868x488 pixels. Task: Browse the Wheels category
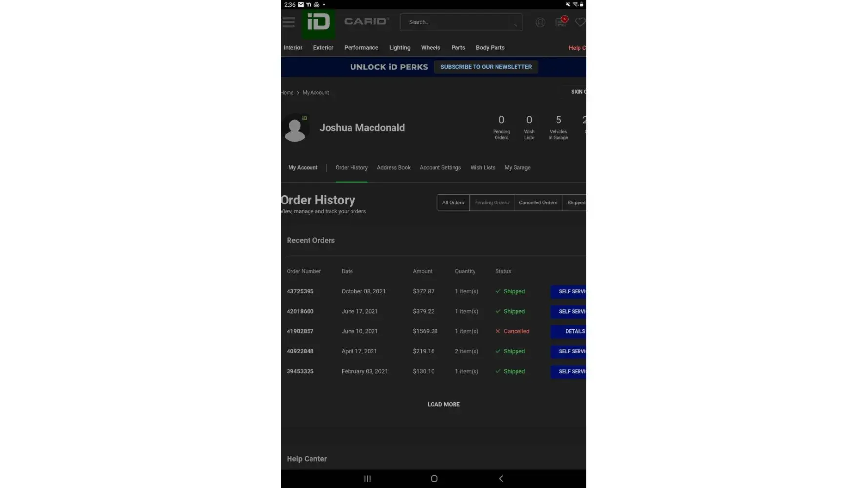(x=431, y=48)
